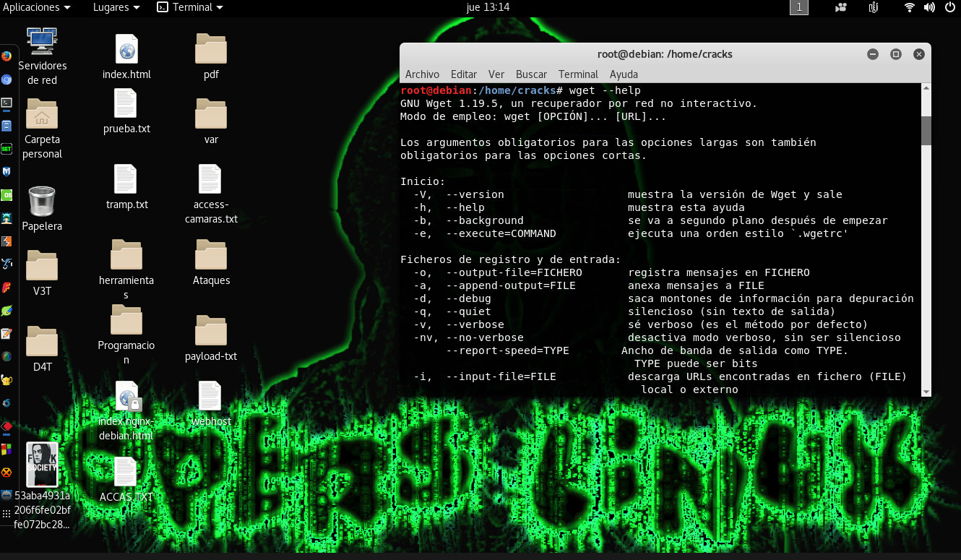This screenshot has width=961, height=560.
Task: Select the var folder on desktop
Action: 211,121
